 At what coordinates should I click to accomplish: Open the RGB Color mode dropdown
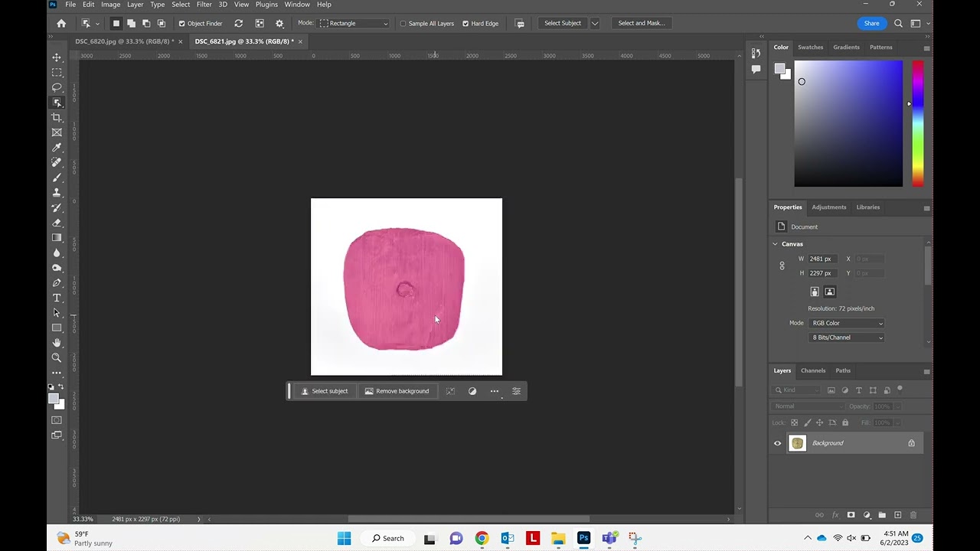(x=847, y=323)
